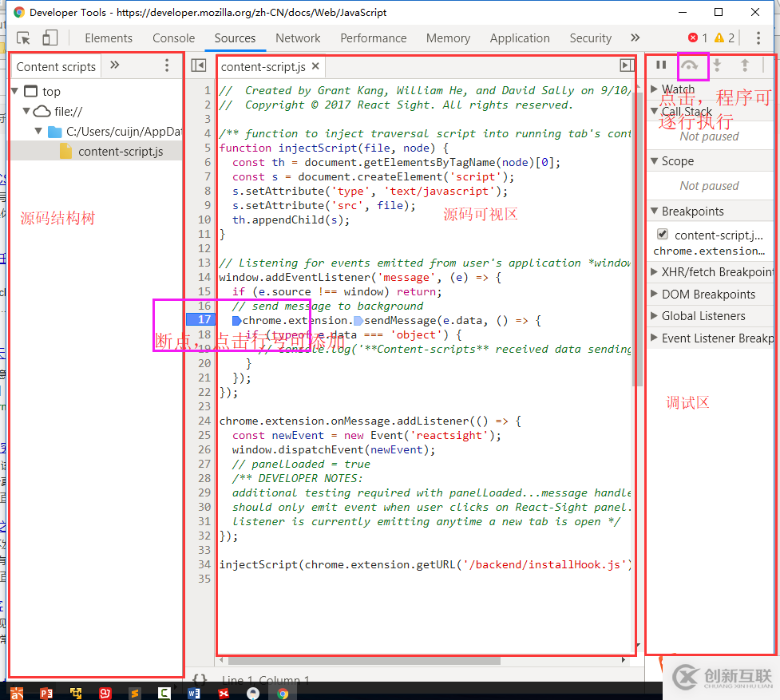Expand the Watch section
The image size is (780, 700).
pyautogui.click(x=654, y=89)
